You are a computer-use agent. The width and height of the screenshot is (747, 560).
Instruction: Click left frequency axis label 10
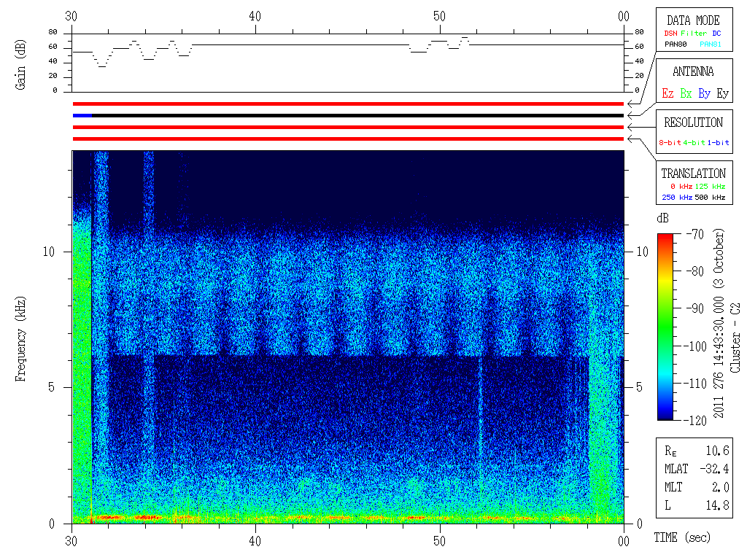(x=49, y=252)
